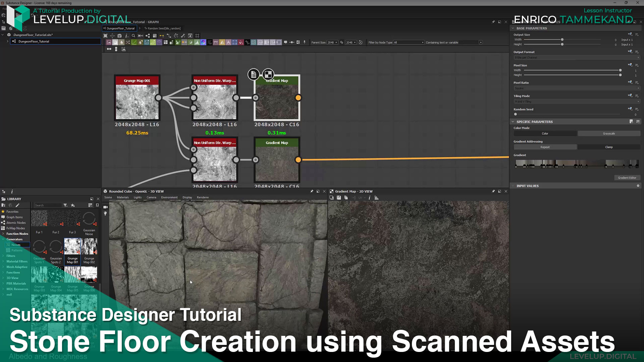
Task: Add a Levels node from toolbar
Action: coord(197,42)
